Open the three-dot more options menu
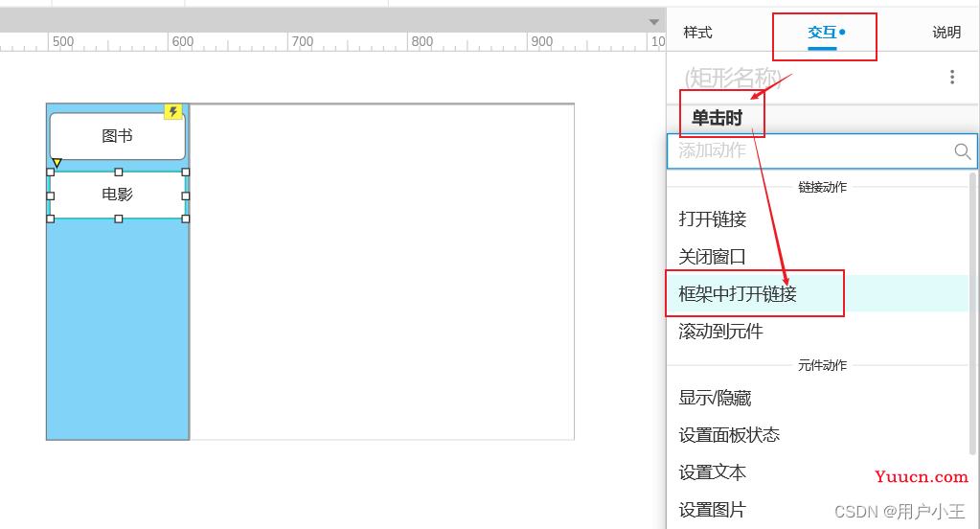Image resolution: width=980 pixels, height=529 pixels. tap(952, 77)
